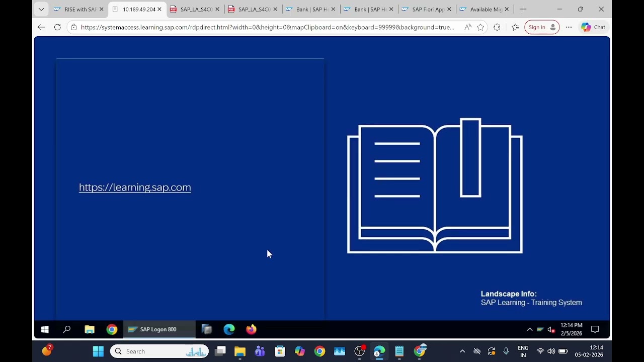Open Notepad from host taskbar
This screenshot has height=362, width=644.
click(399, 351)
